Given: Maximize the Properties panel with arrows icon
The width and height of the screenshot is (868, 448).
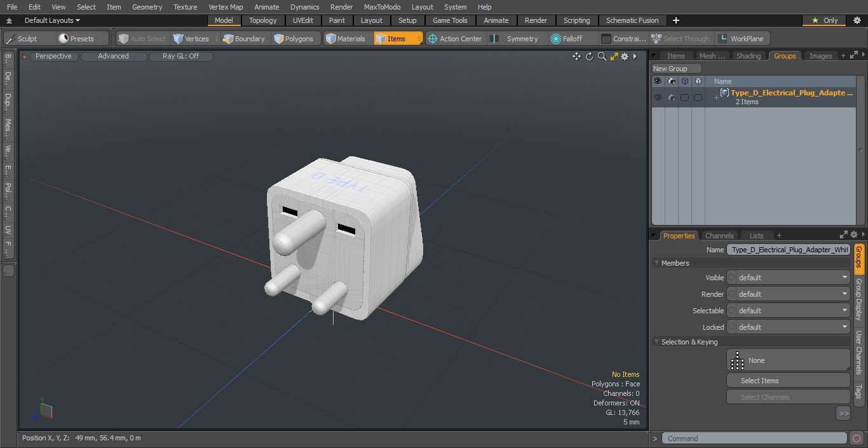Looking at the screenshot, I should (844, 234).
